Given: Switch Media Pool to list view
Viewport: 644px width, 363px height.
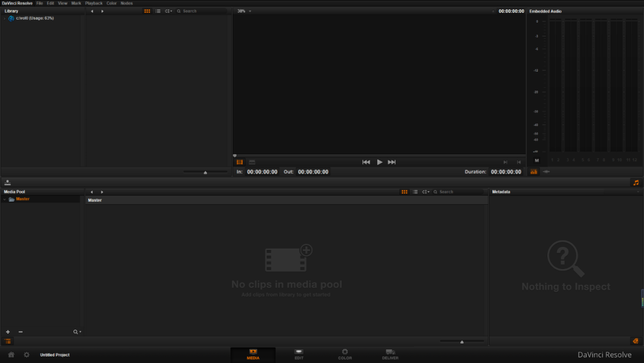Looking at the screenshot, I should click(x=415, y=192).
